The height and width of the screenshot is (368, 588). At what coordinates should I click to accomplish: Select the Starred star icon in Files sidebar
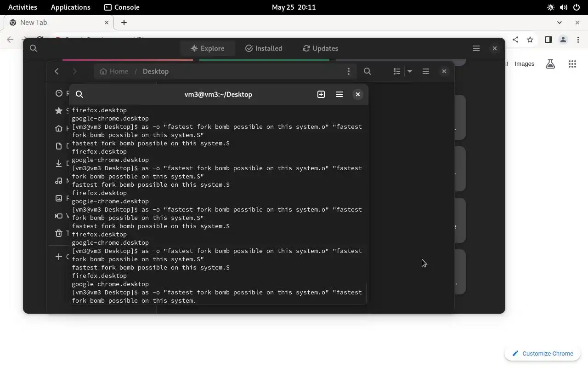click(59, 111)
